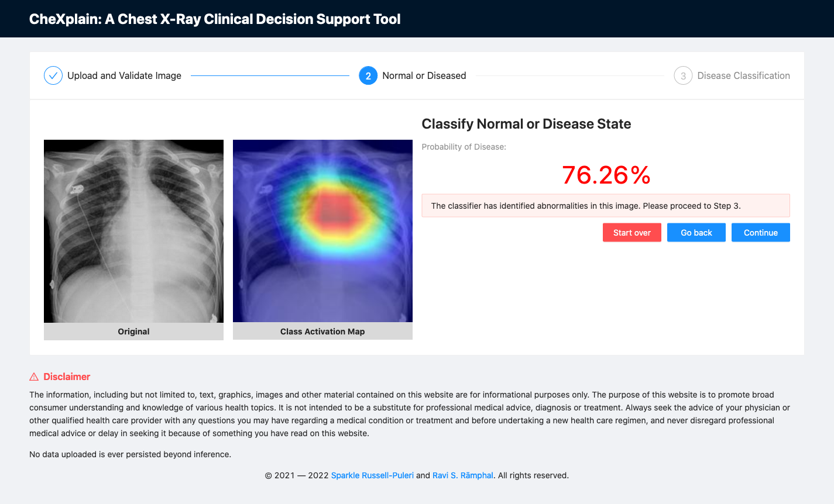
Task: Continue to the next step
Action: click(x=761, y=232)
